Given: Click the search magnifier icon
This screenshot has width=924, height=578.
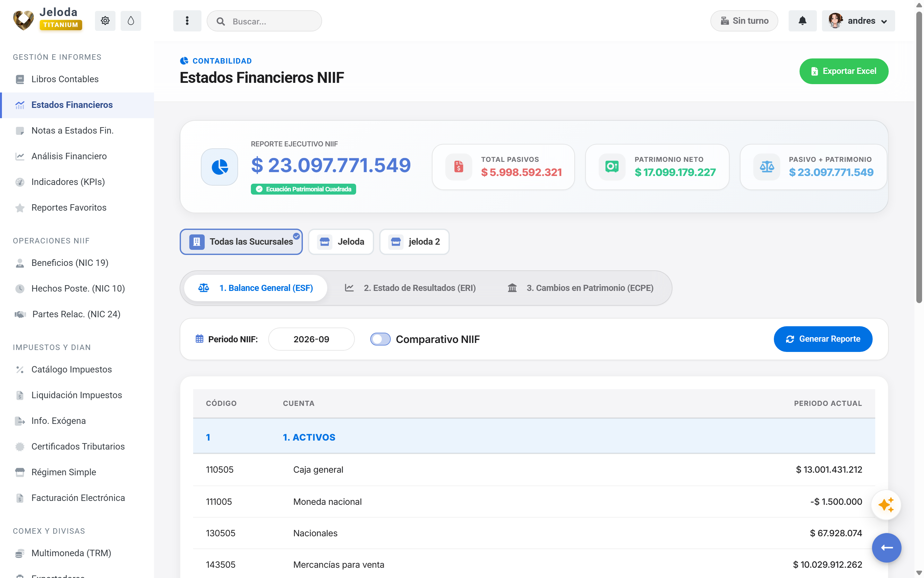Looking at the screenshot, I should point(221,22).
